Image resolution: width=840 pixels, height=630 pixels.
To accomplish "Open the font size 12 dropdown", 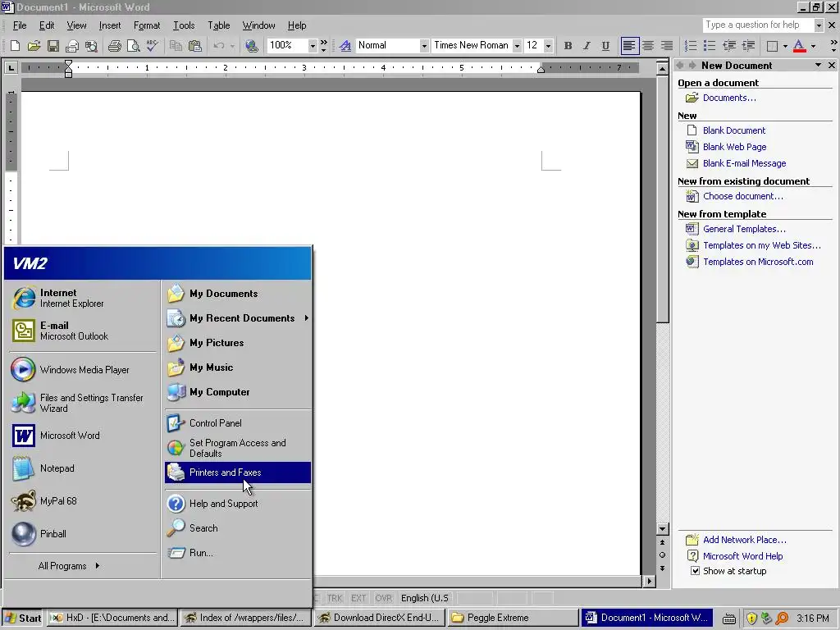I will (x=547, y=46).
